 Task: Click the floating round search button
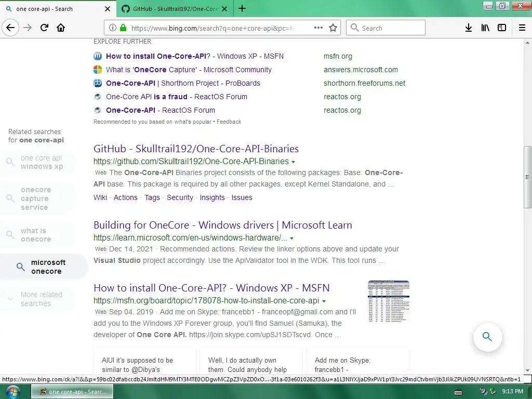coord(487,337)
